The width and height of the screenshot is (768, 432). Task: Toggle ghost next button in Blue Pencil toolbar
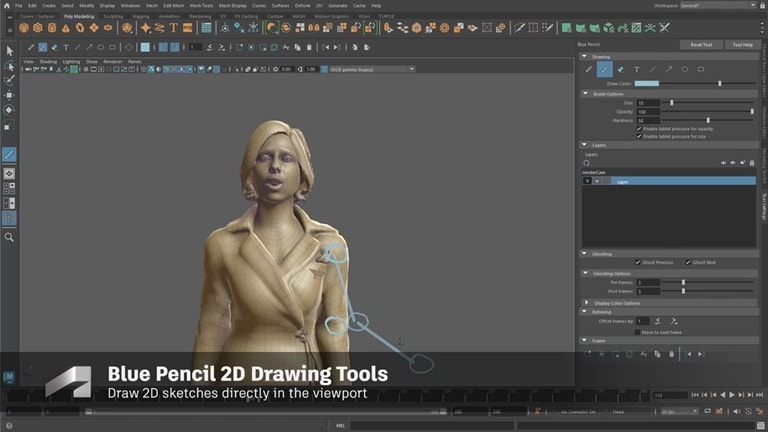(175, 48)
